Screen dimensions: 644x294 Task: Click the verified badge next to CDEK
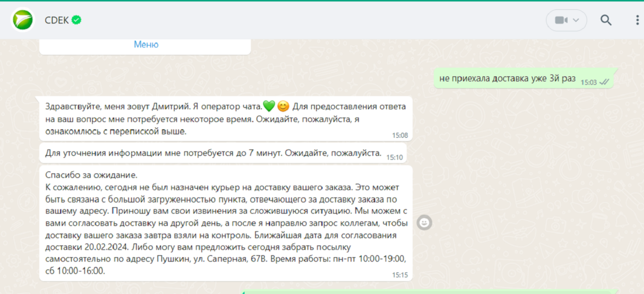coord(76,20)
